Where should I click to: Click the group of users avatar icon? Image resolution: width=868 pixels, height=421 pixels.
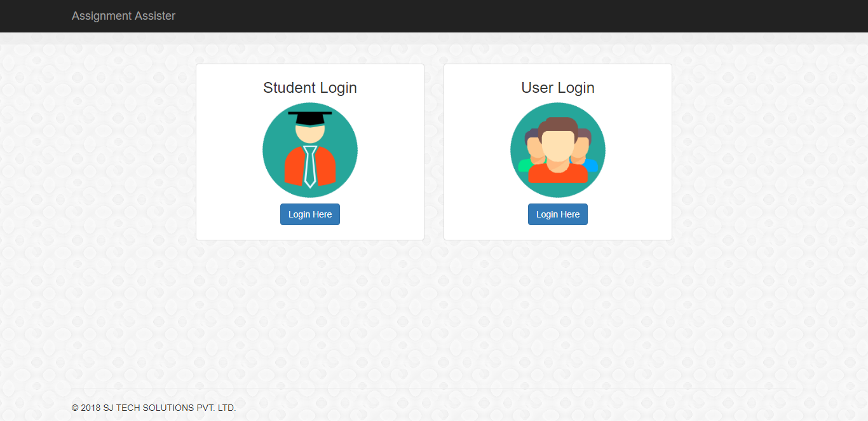coord(558,150)
